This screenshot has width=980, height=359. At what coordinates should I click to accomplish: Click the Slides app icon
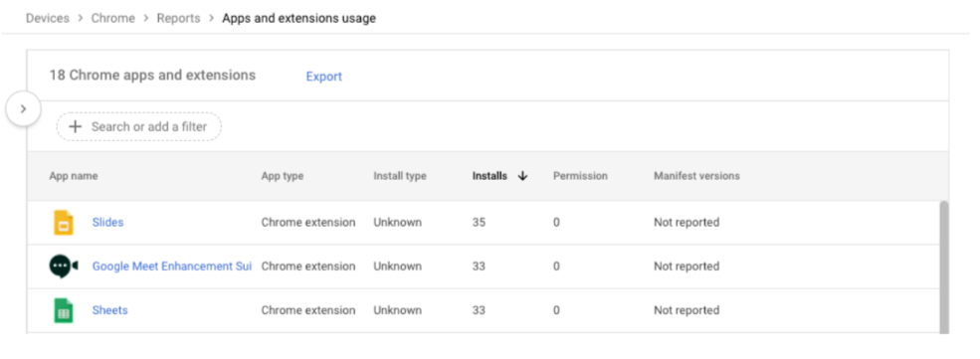(x=63, y=223)
